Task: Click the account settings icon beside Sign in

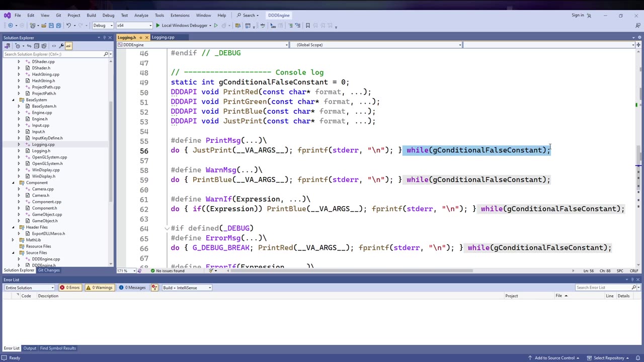Action: coord(589,15)
